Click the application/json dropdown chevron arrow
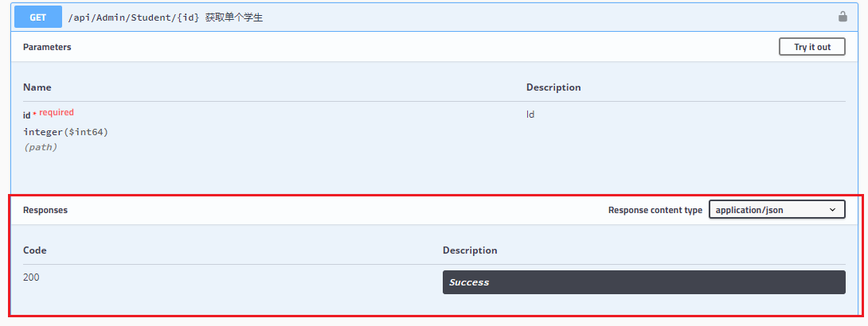The image size is (868, 326). pos(833,210)
